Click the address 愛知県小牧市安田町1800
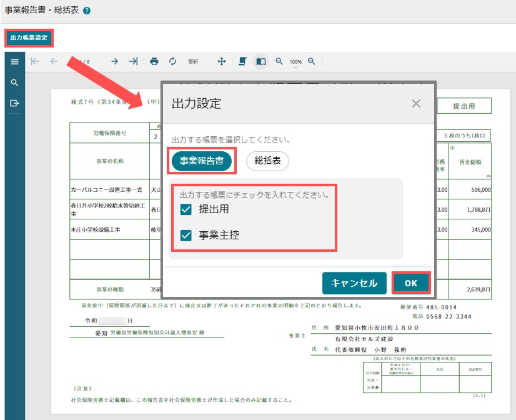The image size is (516, 420). [x=377, y=328]
